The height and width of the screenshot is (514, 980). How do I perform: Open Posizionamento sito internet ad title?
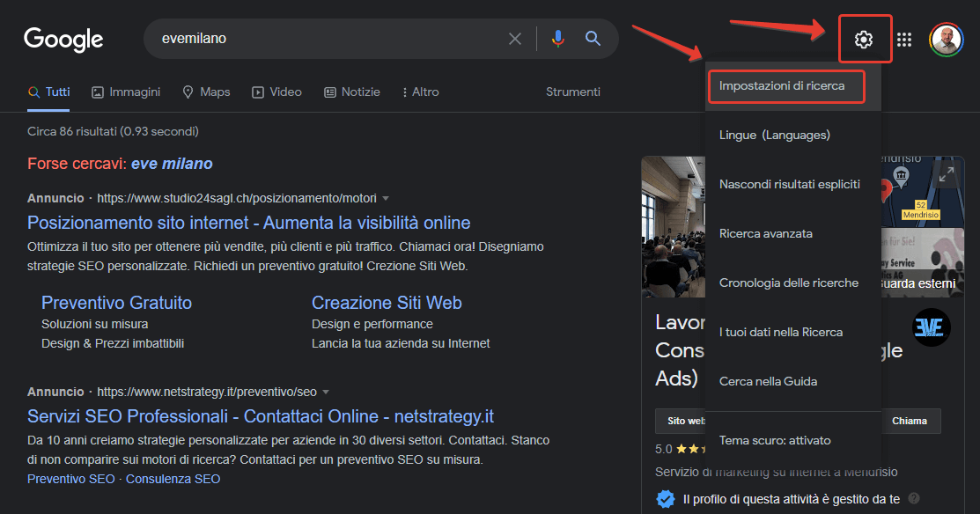[249, 223]
